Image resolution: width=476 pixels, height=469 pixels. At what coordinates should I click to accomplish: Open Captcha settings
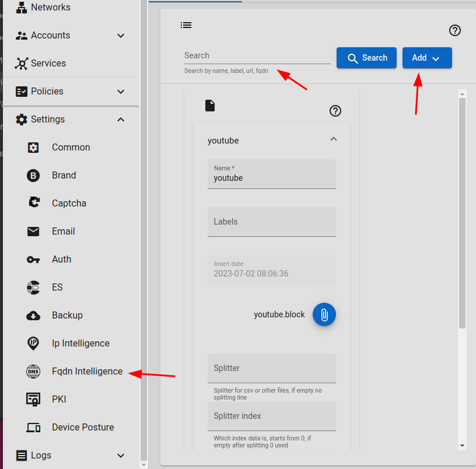71,203
